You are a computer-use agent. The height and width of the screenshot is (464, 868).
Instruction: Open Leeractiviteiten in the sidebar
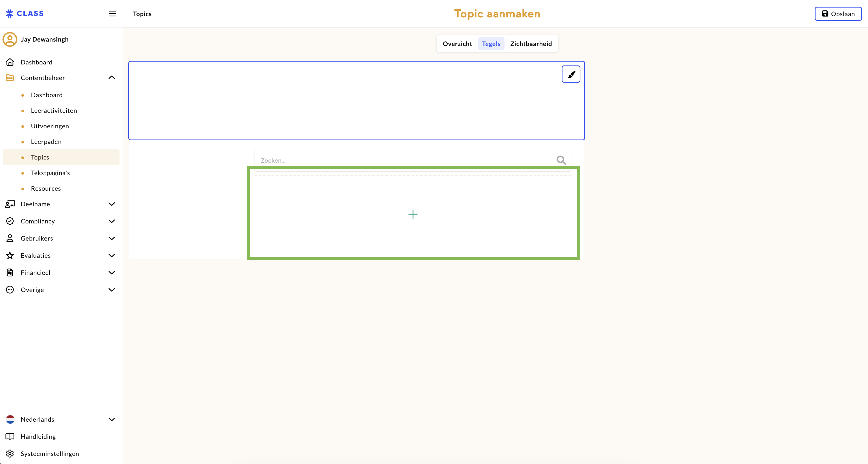click(54, 110)
